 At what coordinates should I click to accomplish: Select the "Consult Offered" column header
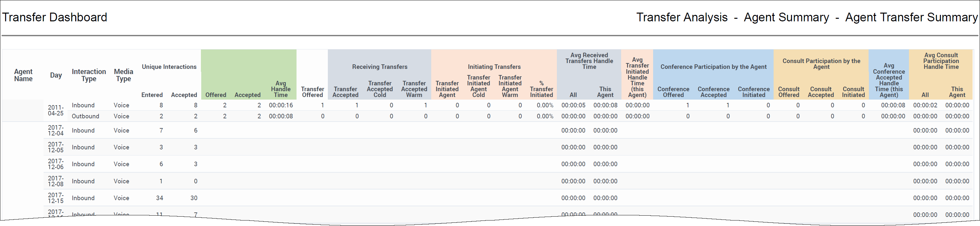pyautogui.click(x=789, y=92)
